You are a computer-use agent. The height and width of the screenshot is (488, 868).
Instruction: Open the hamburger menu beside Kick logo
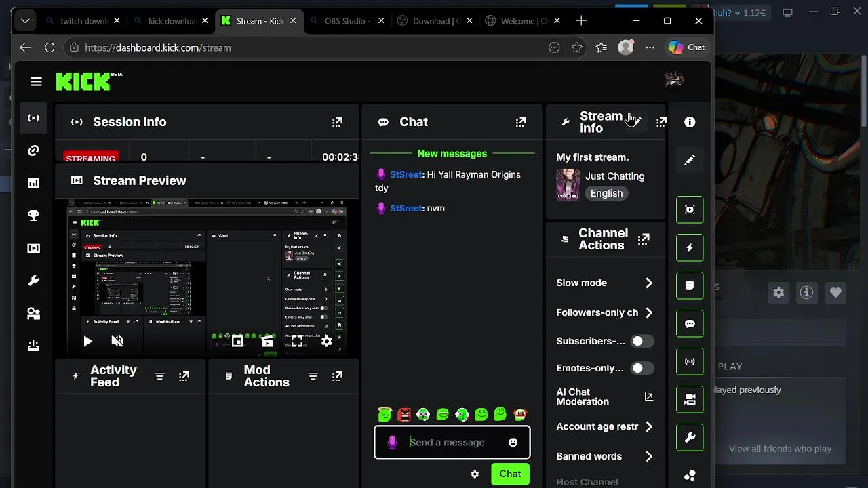coord(36,82)
